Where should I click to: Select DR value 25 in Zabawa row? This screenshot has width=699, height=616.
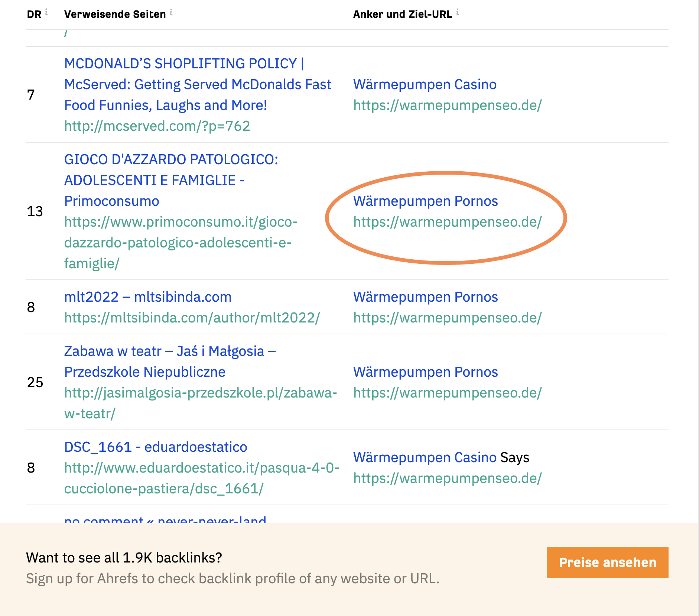(x=35, y=382)
